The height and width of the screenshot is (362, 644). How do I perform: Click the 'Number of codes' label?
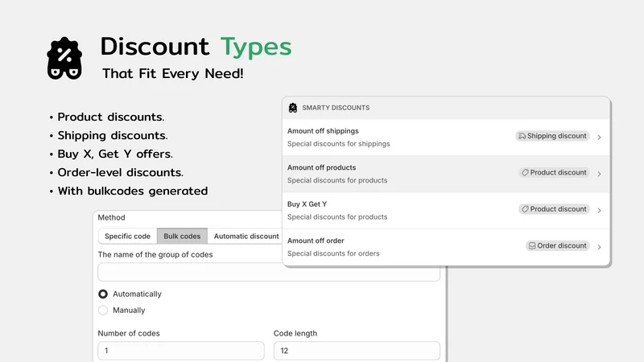(129, 333)
